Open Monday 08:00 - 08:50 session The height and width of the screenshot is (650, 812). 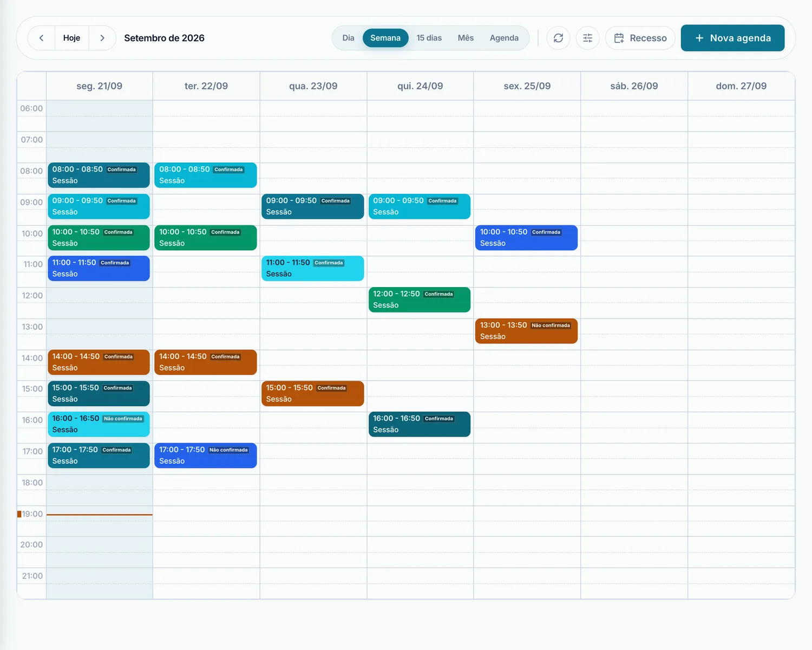(x=99, y=175)
